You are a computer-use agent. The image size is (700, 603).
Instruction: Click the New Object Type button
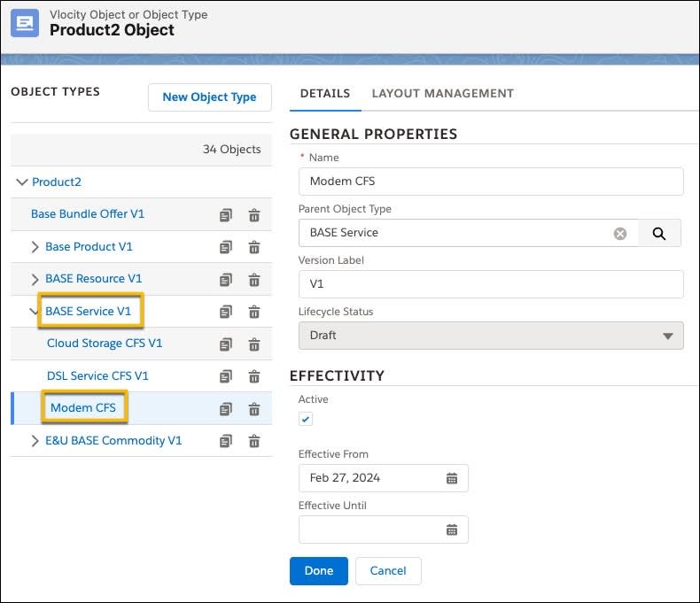(210, 97)
